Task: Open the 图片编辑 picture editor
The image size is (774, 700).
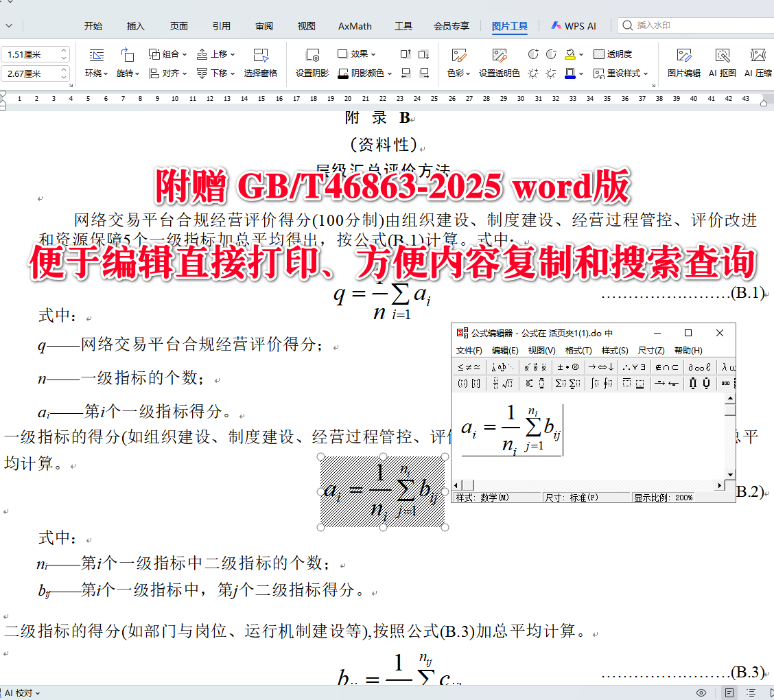Action: point(683,62)
